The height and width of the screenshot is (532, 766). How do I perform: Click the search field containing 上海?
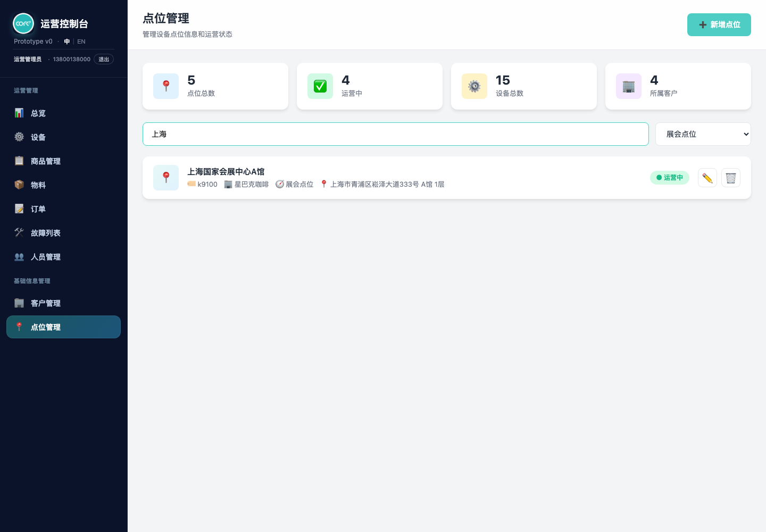pos(396,134)
